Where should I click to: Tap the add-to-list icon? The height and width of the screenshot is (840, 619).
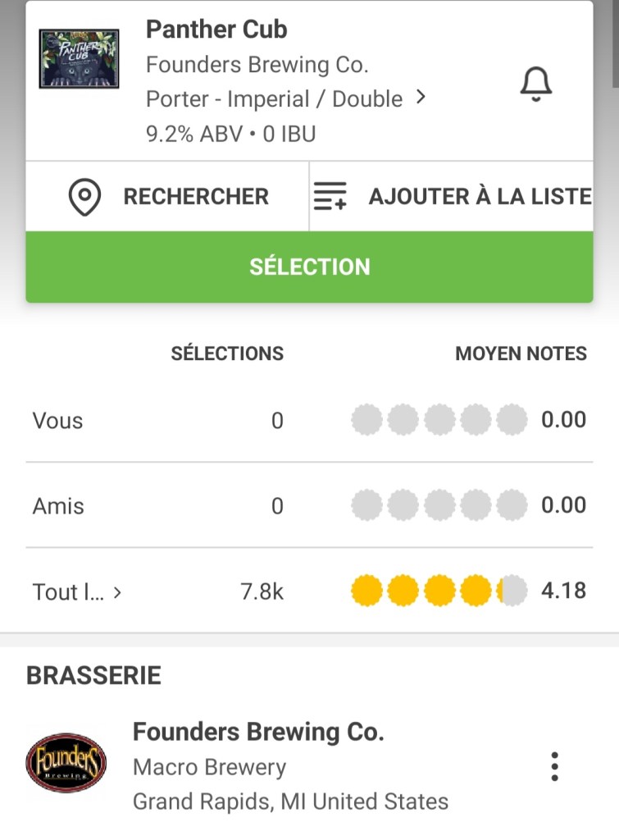[330, 197]
